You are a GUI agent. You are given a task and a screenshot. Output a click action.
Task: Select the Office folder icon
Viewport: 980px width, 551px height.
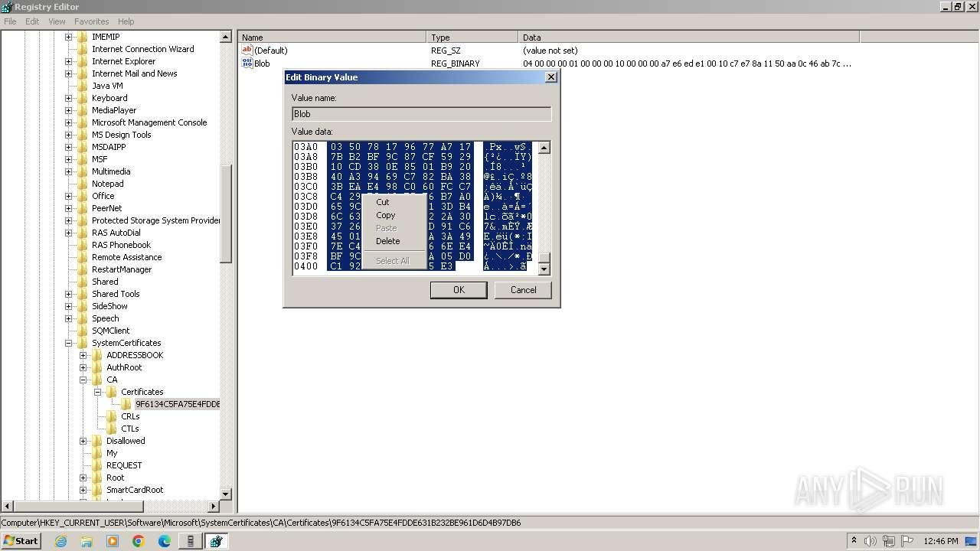pyautogui.click(x=83, y=196)
